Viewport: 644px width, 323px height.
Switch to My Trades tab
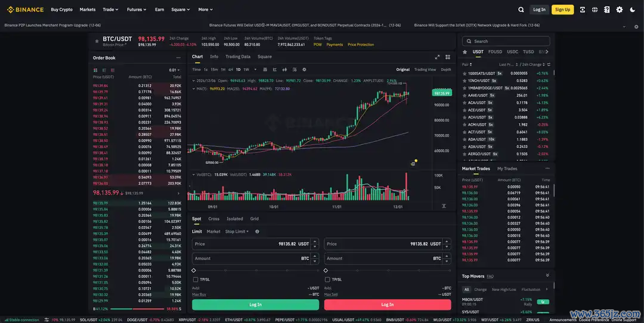[x=507, y=169]
